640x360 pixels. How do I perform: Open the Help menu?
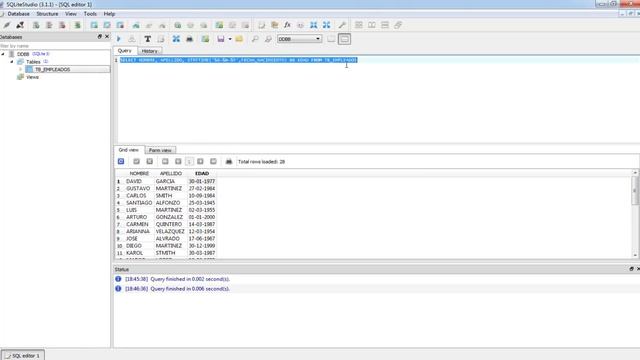click(x=109, y=14)
